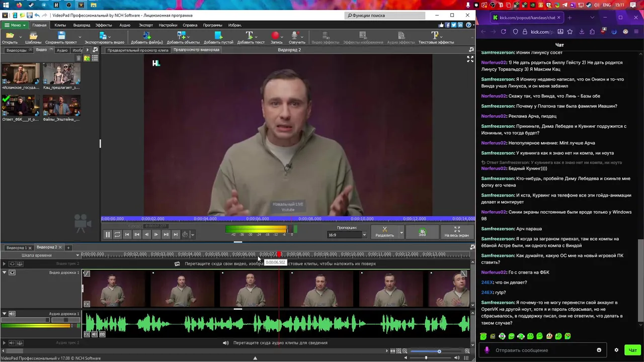
Task: Click the Narrate (Озвучить) microphone icon
Action: tap(295, 36)
